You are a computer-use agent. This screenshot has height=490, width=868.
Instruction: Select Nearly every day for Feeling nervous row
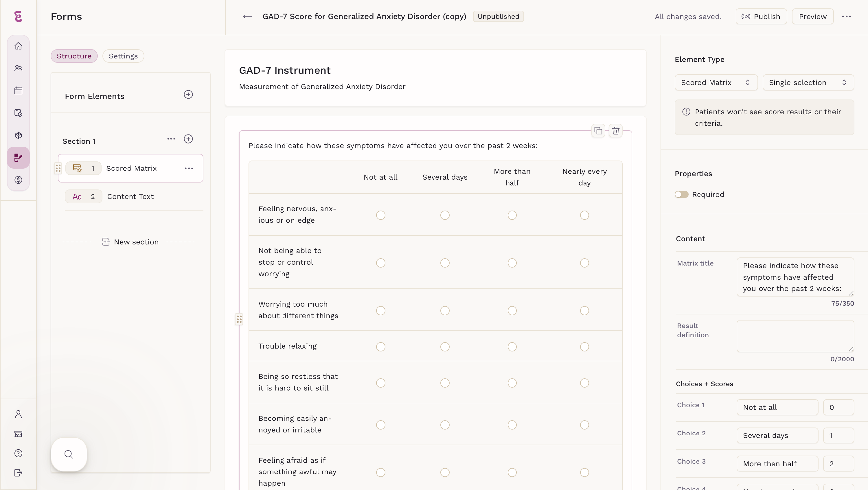[x=584, y=215]
